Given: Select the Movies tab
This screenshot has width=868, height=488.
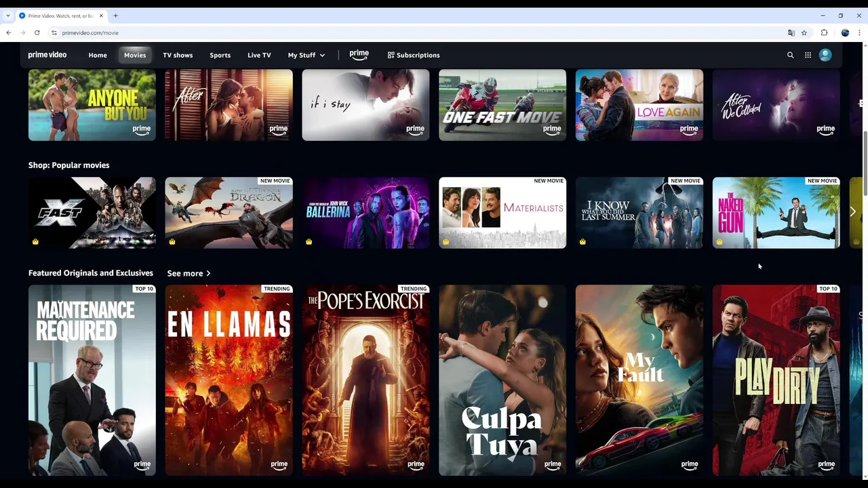Looking at the screenshot, I should click(x=135, y=55).
